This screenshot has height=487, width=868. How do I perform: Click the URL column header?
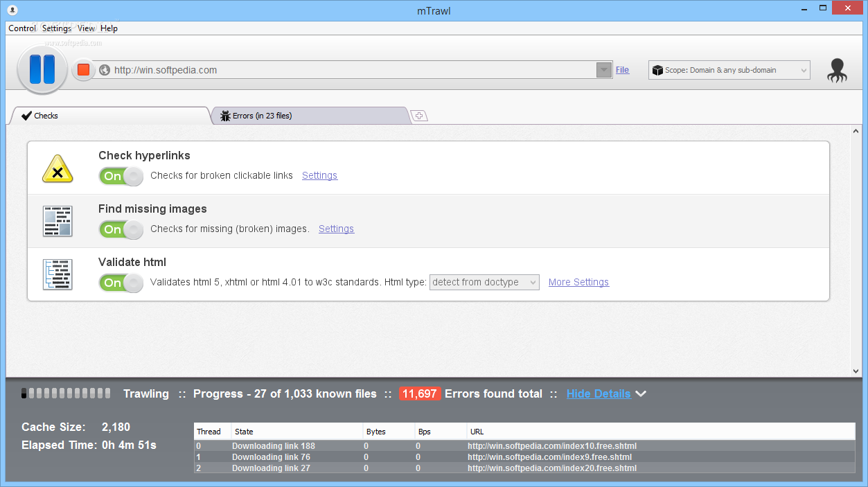click(661, 432)
